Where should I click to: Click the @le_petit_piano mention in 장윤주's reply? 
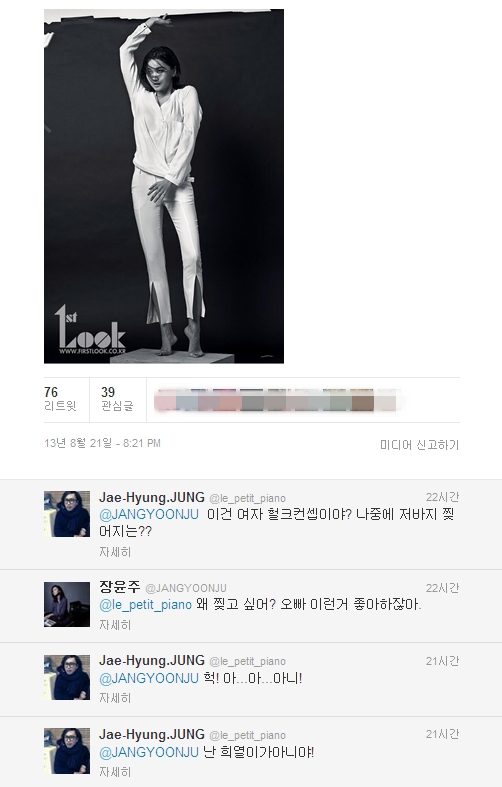(x=146, y=605)
